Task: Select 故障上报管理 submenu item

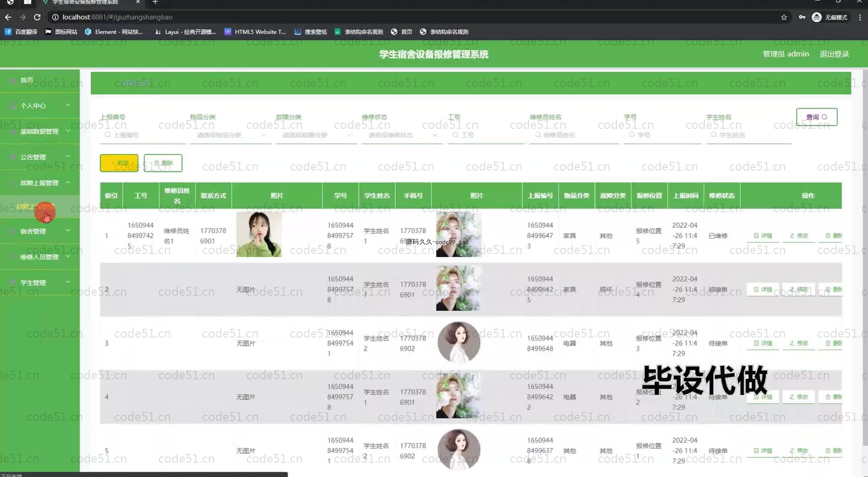Action: coord(40,206)
